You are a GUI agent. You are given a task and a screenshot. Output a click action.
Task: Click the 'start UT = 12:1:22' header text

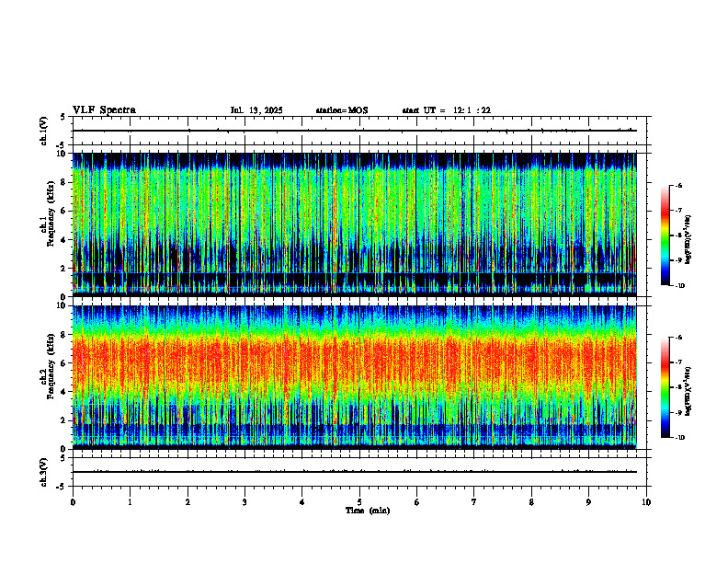(x=446, y=110)
